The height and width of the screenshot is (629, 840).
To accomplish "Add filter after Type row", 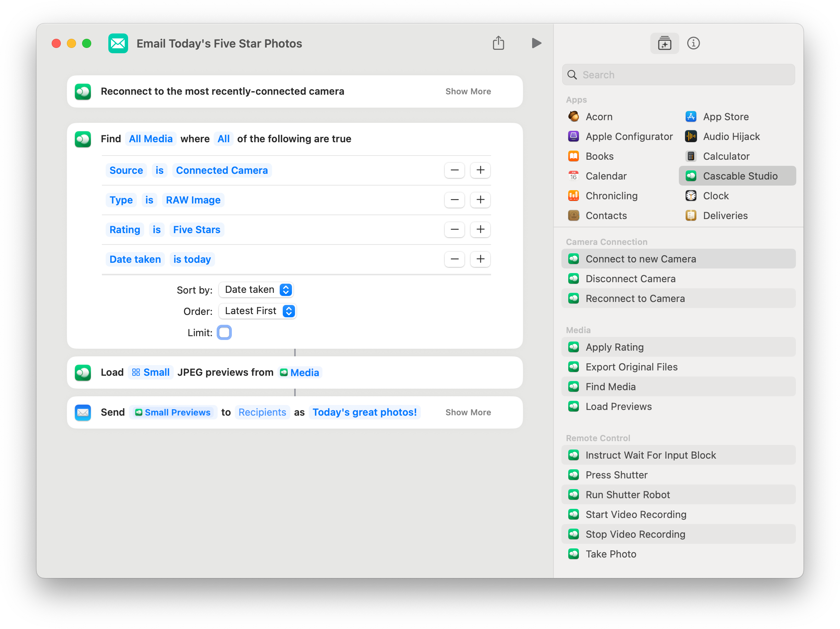I will point(480,200).
